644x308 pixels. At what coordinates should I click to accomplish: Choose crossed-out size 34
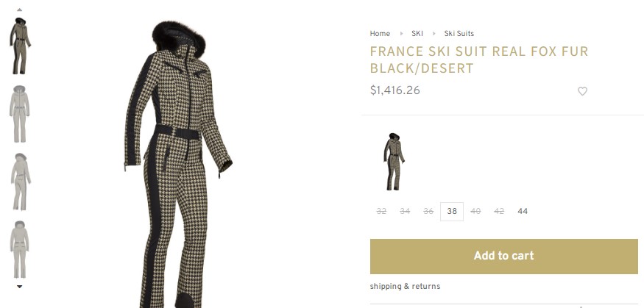pyautogui.click(x=405, y=211)
